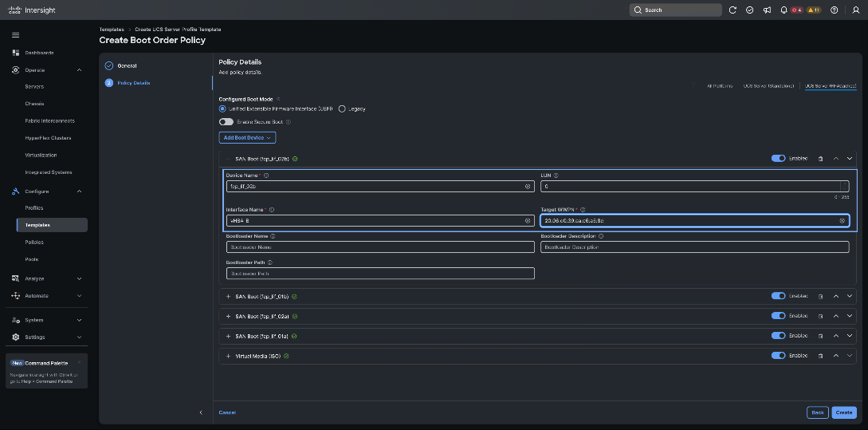Toggle Enabled switch for SAN Boot (fcp_lif_02a)
The image size is (868, 430).
[x=778, y=317]
